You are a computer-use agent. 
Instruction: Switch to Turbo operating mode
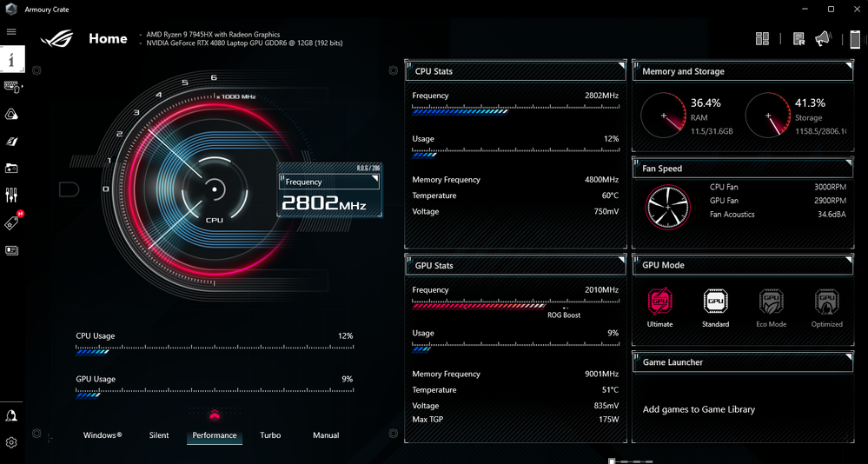click(x=271, y=435)
